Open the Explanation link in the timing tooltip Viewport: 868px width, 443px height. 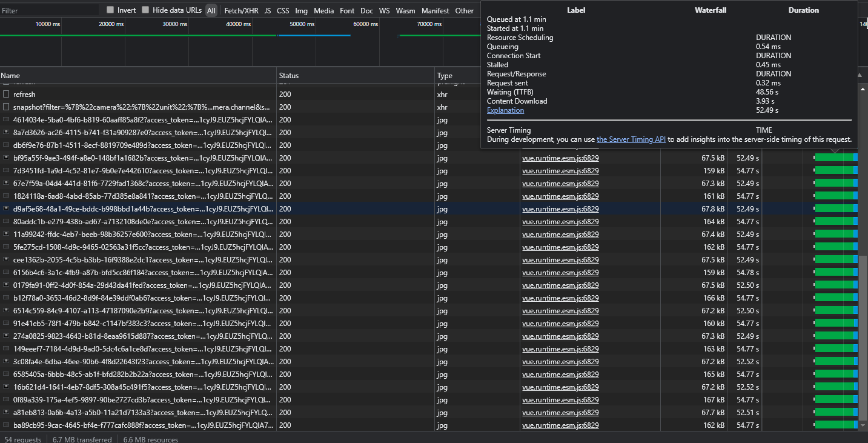coord(505,110)
